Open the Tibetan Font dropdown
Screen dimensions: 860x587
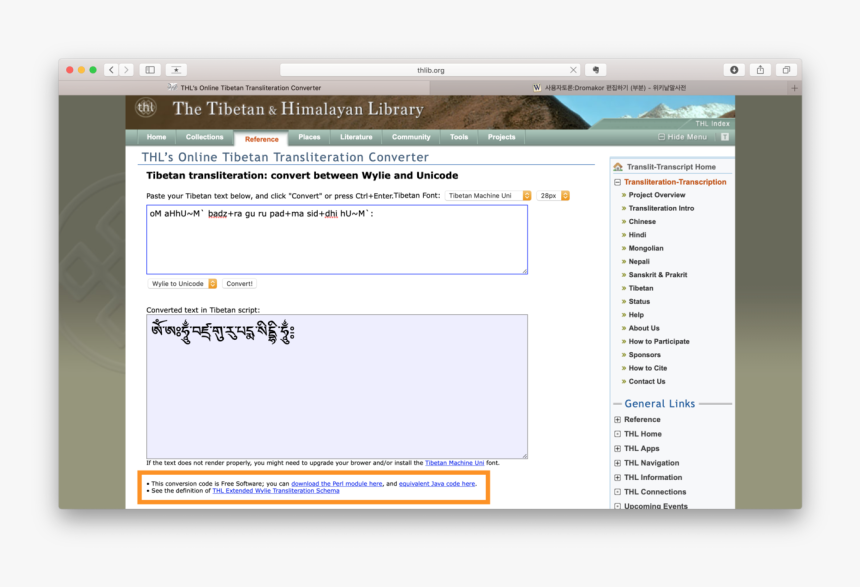pyautogui.click(x=488, y=196)
